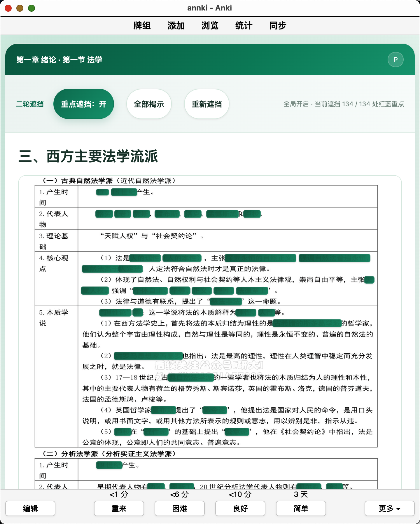Click the header title 第一章 绪论 · 第一节 法学
420x524 pixels.
[59, 60]
